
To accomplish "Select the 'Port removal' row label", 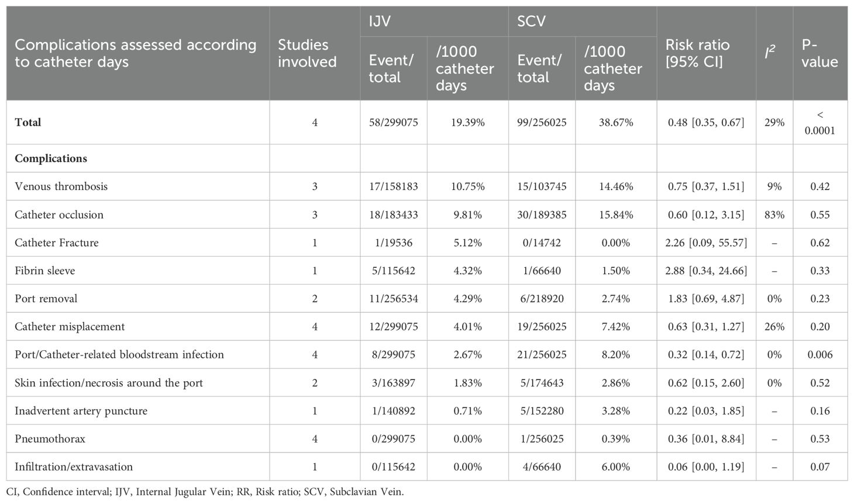I will coord(46,299).
